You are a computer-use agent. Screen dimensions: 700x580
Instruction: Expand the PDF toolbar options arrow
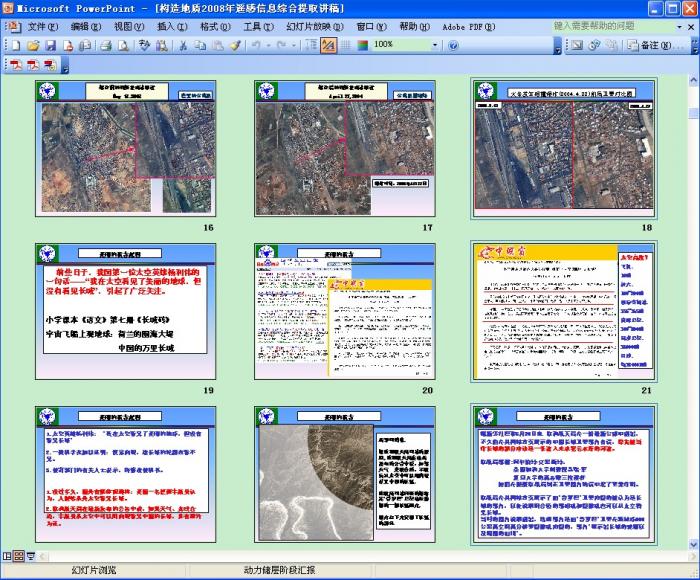click(66, 68)
